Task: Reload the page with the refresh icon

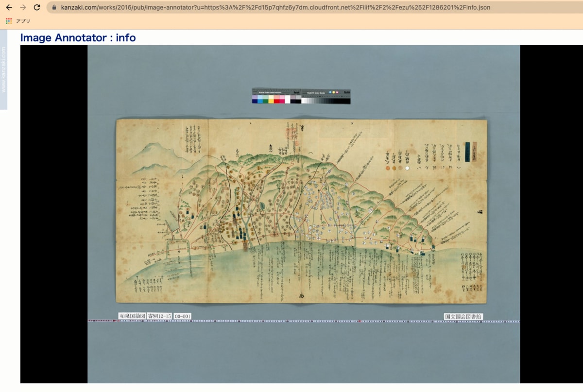Action: click(x=37, y=7)
